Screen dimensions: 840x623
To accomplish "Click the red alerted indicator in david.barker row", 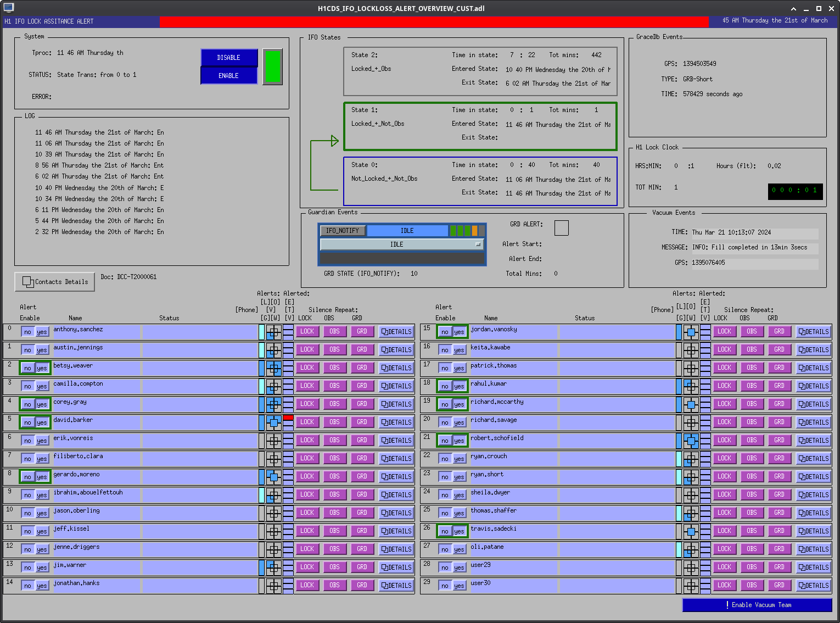I will click(x=288, y=418).
